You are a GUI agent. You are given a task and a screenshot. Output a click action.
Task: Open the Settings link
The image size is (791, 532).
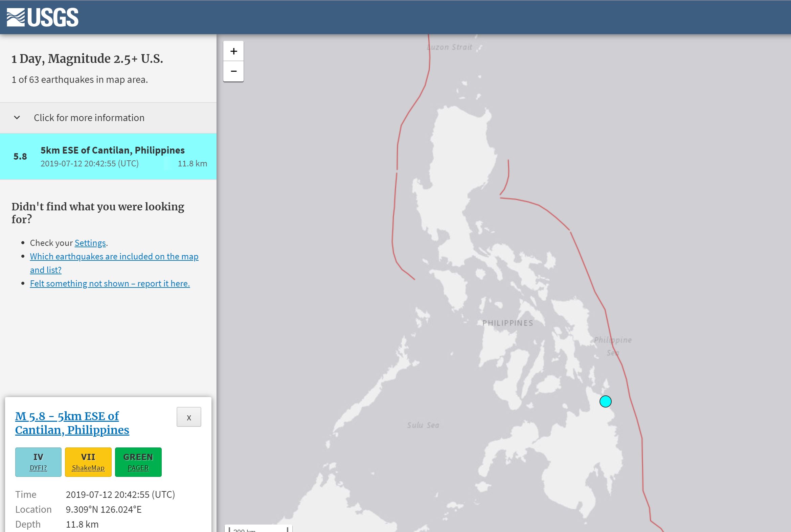(x=90, y=243)
